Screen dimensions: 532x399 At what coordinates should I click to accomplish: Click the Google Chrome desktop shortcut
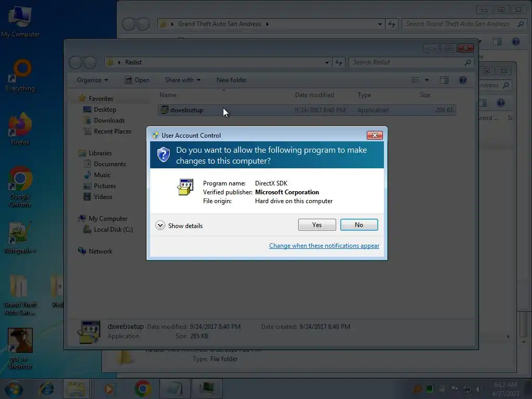coord(20,187)
